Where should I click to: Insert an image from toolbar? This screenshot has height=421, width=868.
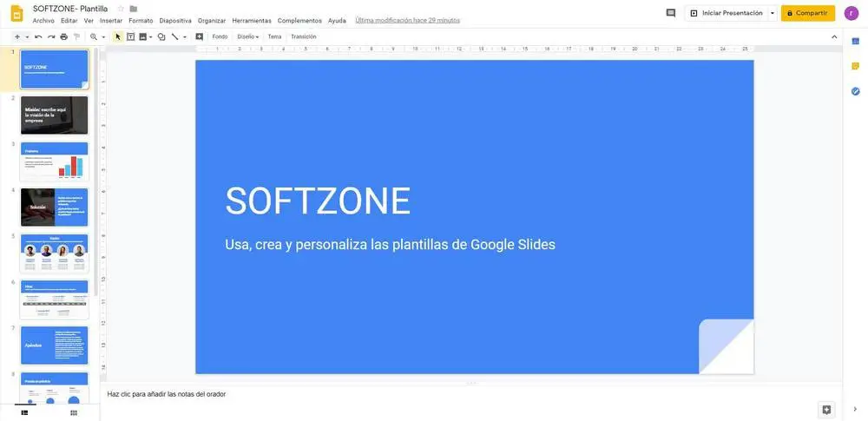pyautogui.click(x=143, y=36)
